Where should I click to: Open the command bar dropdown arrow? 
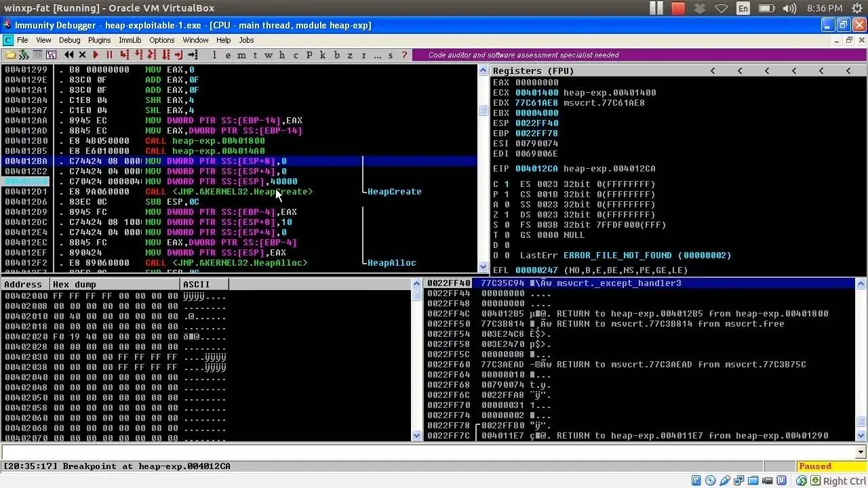(861, 452)
